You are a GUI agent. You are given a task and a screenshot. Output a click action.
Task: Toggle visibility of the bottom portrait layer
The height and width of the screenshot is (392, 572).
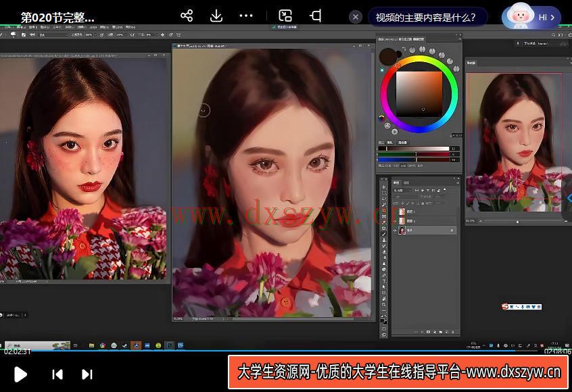[x=395, y=230]
